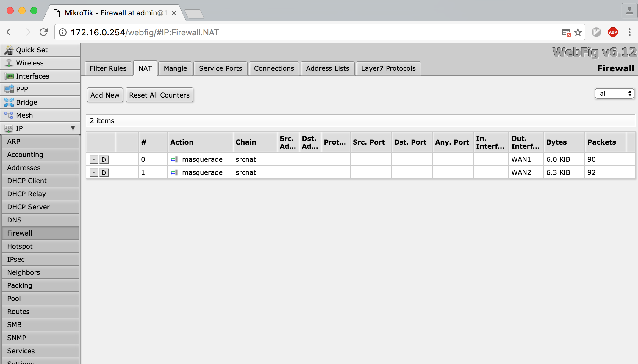Screen dimensions: 638x364
Task: Click the browser address bar URL
Action: point(145,32)
